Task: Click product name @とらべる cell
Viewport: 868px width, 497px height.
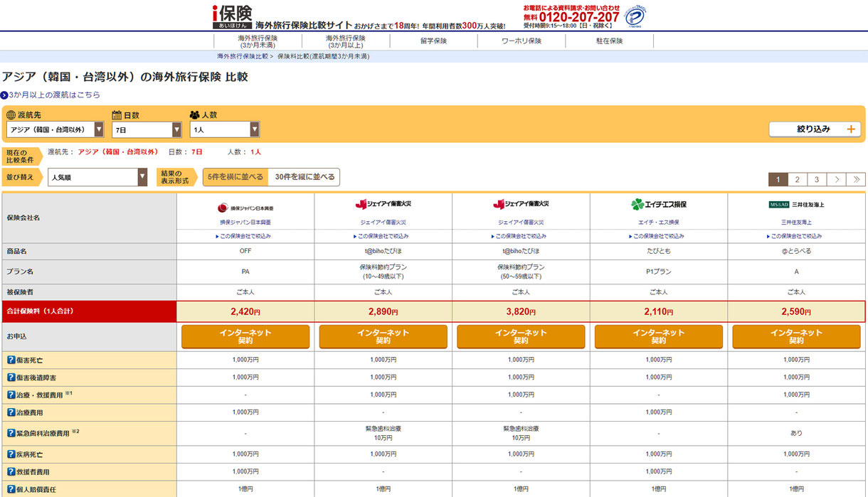Action: pyautogui.click(x=796, y=251)
